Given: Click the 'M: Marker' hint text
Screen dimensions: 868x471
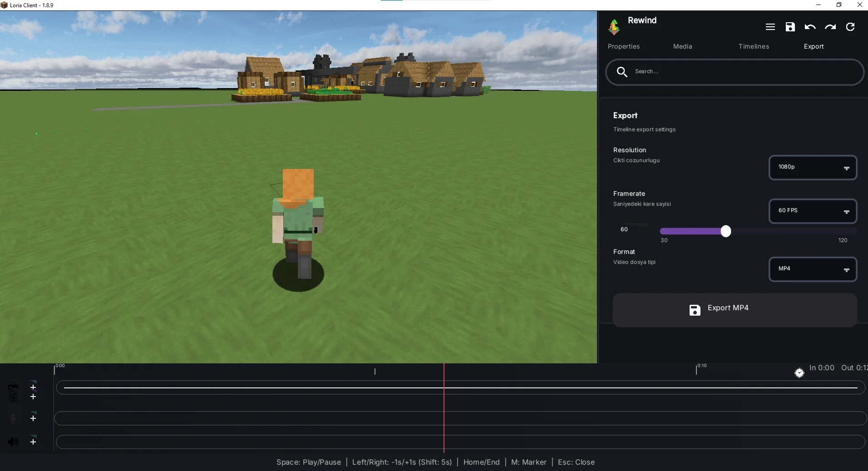Looking at the screenshot, I should pyautogui.click(x=528, y=462).
